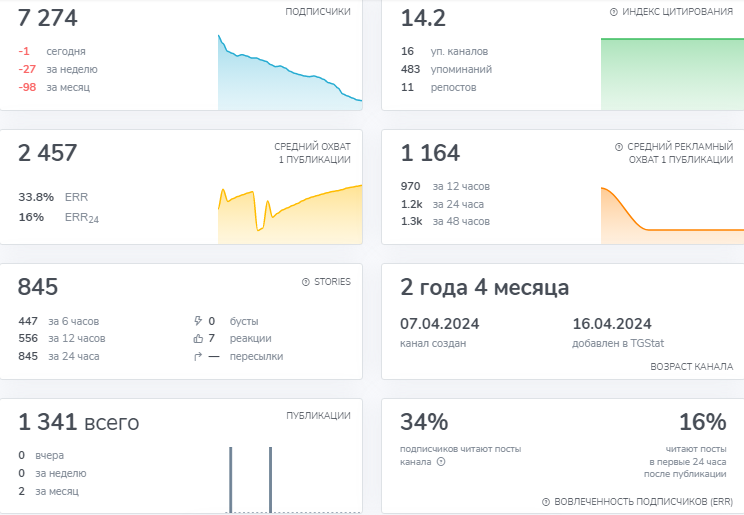The image size is (744, 515).
Task: Click the '970 за 12 часов' row
Action: [x=445, y=187]
